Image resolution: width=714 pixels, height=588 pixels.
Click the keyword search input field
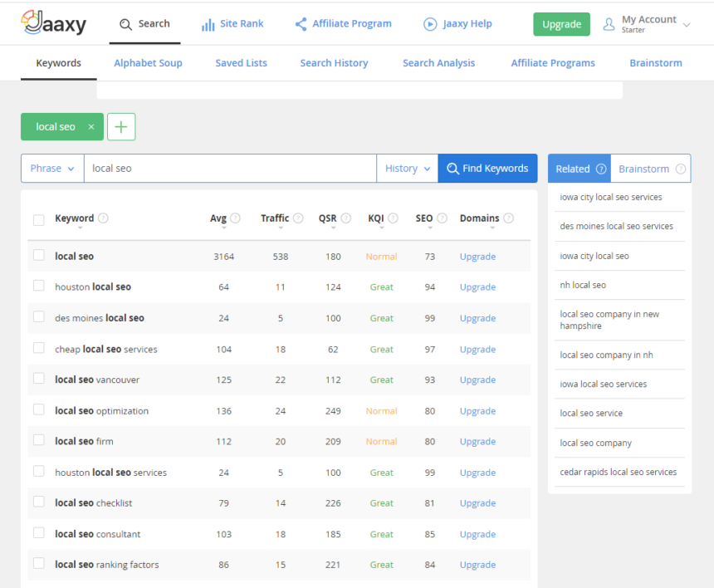pyautogui.click(x=229, y=169)
